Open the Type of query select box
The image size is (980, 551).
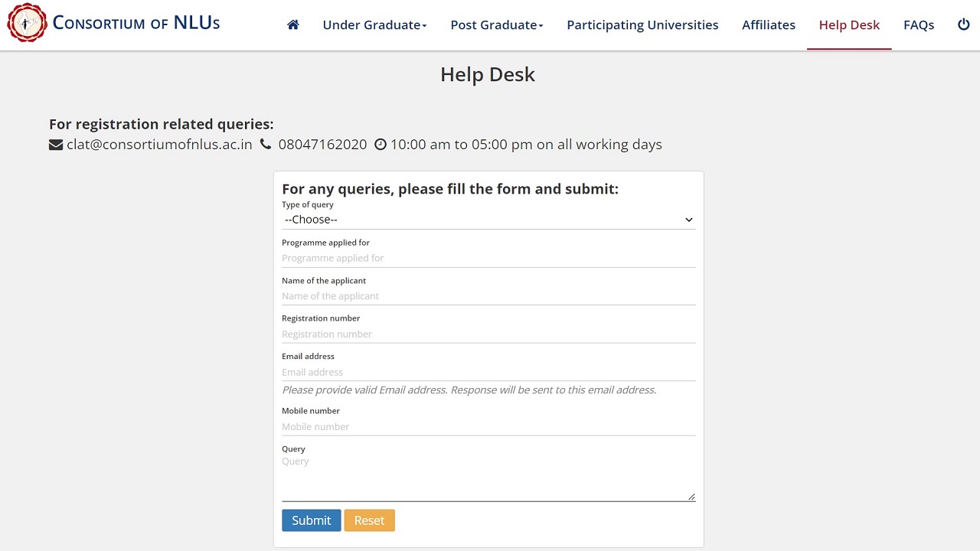tap(488, 220)
